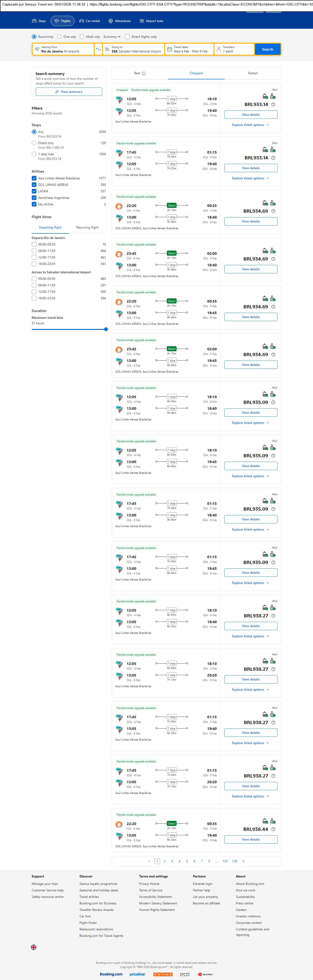Select the Direct only stops option
The image size is (313, 980).
point(34,143)
